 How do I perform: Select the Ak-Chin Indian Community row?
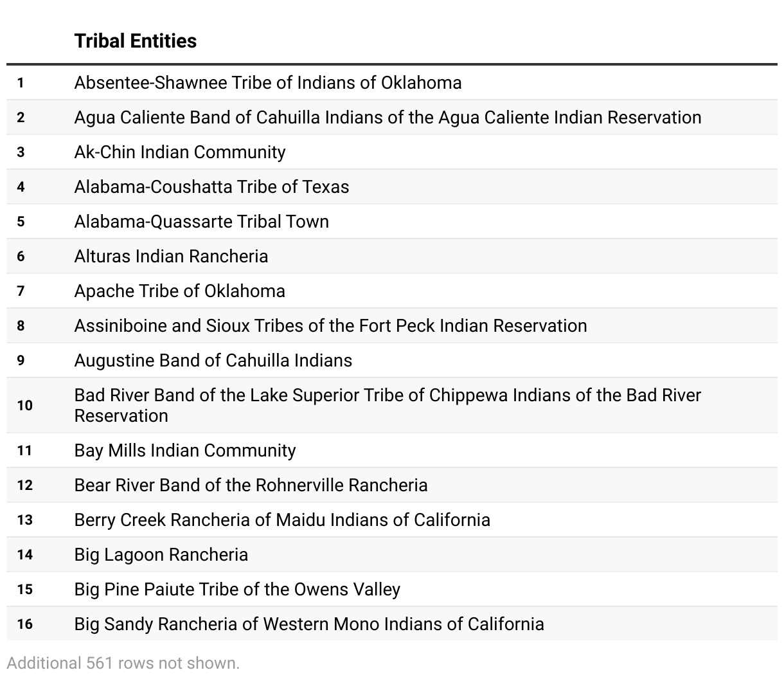180,152
